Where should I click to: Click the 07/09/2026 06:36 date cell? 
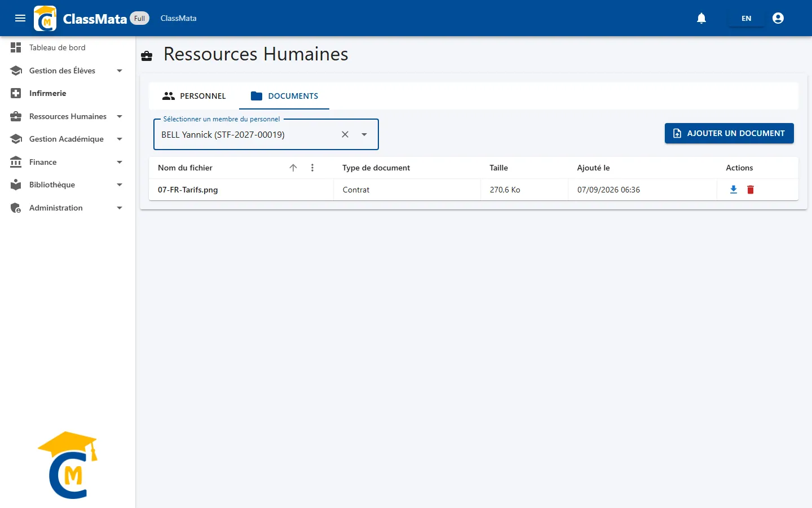(642, 190)
